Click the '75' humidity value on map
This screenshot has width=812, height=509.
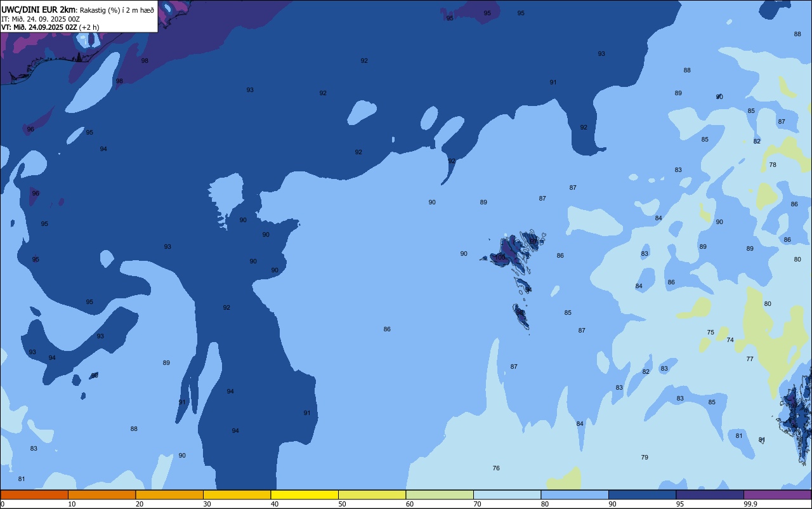pyautogui.click(x=710, y=332)
